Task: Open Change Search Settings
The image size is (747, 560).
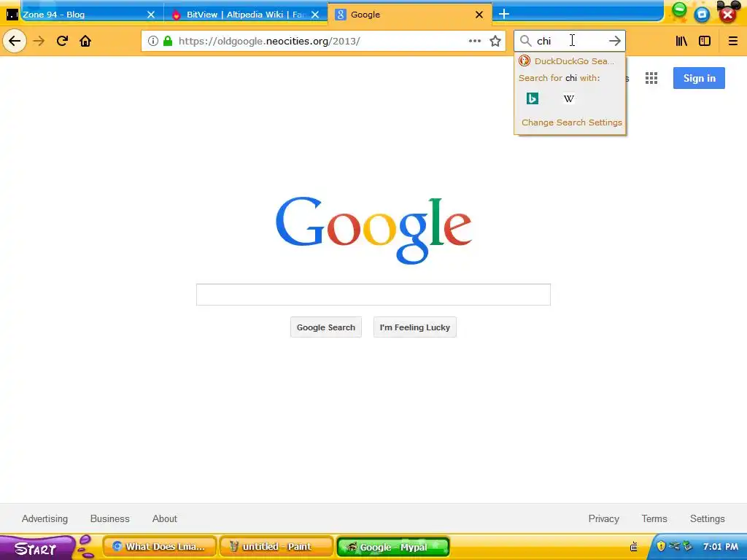Action: pos(572,122)
